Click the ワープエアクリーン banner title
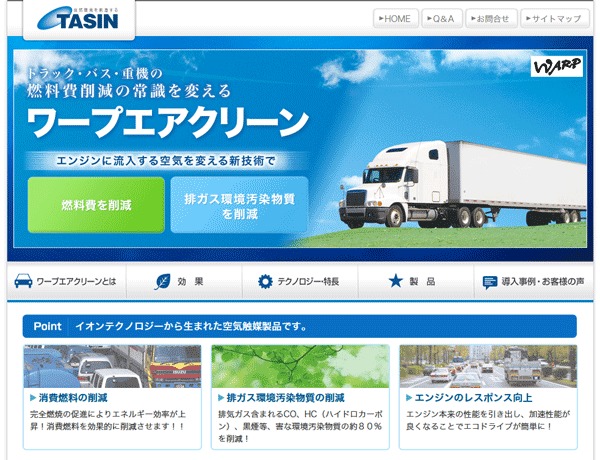This screenshot has height=460, width=600. tap(168, 122)
